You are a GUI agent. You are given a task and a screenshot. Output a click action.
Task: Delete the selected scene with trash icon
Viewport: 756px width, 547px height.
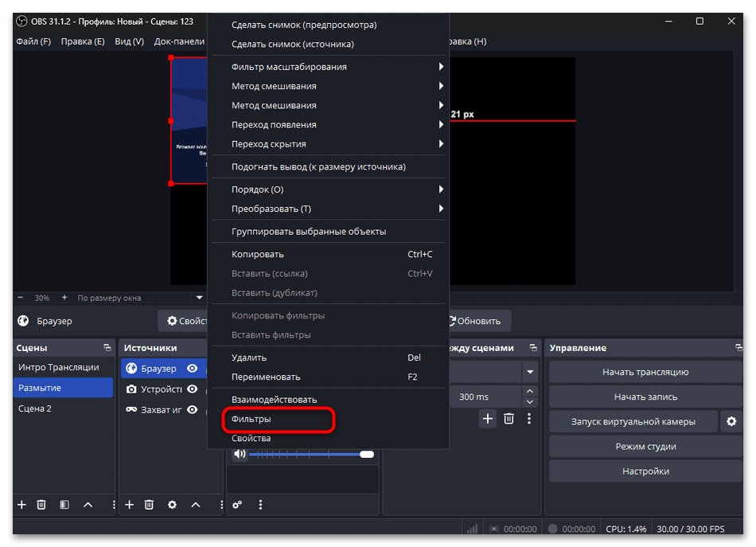click(x=41, y=505)
